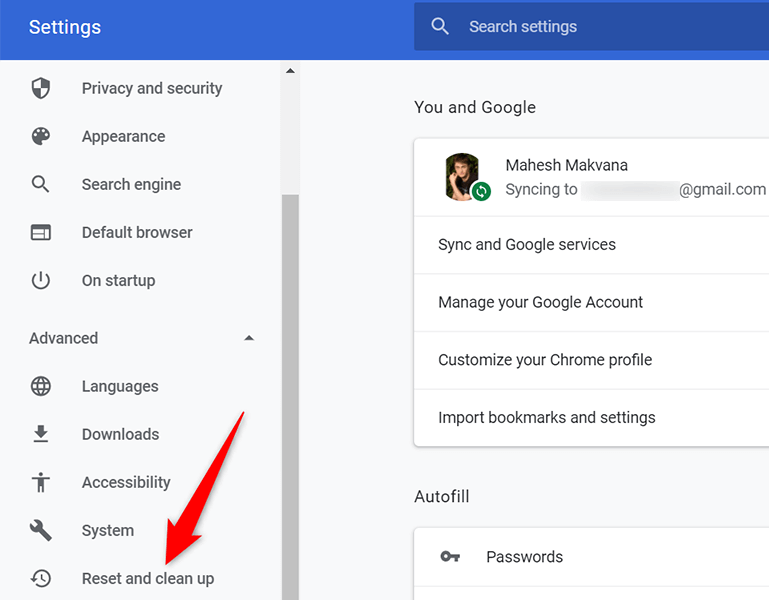769x600 pixels.
Task: Click the Mahesh Makvana profile avatar
Action: (462, 176)
